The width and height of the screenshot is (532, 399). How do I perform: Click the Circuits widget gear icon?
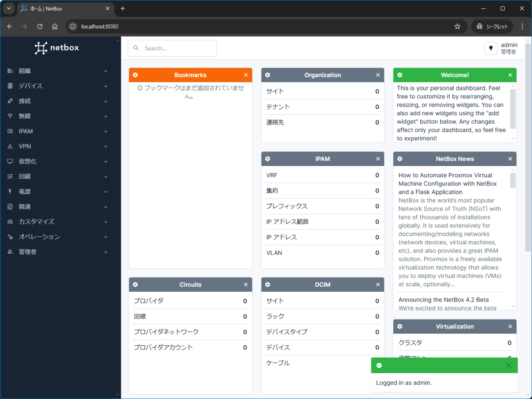click(135, 284)
